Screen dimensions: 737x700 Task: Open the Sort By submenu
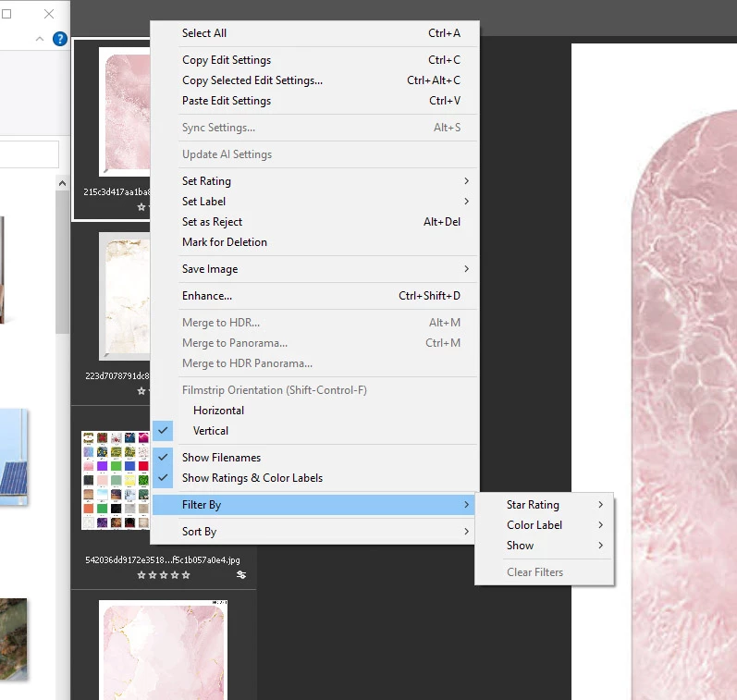[315, 532]
